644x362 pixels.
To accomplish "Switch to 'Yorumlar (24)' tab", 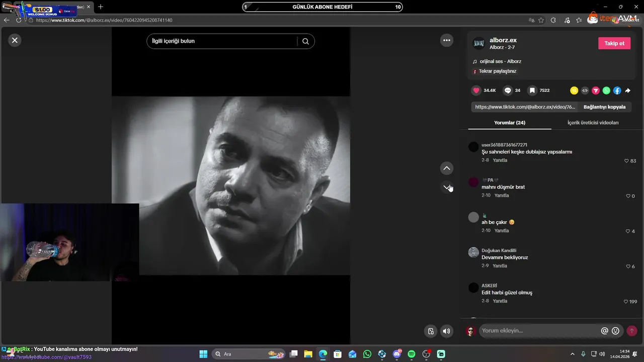I will (x=510, y=123).
